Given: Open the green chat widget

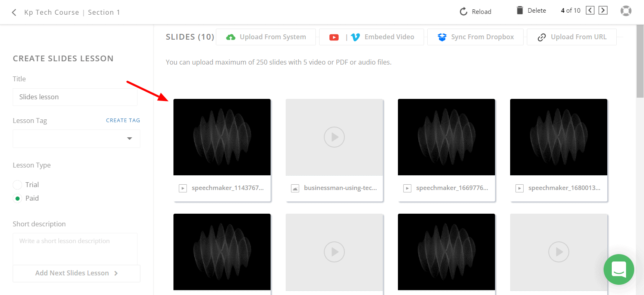Looking at the screenshot, I should click(619, 270).
